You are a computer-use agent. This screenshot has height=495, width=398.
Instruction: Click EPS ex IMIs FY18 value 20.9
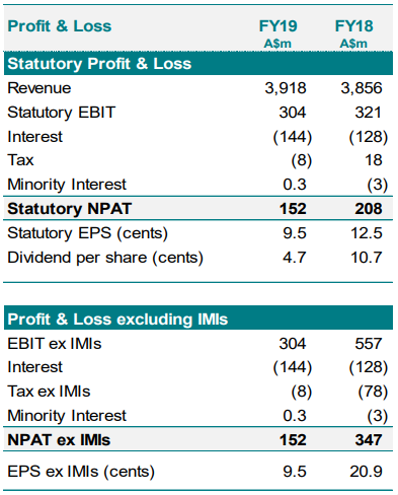(x=366, y=472)
